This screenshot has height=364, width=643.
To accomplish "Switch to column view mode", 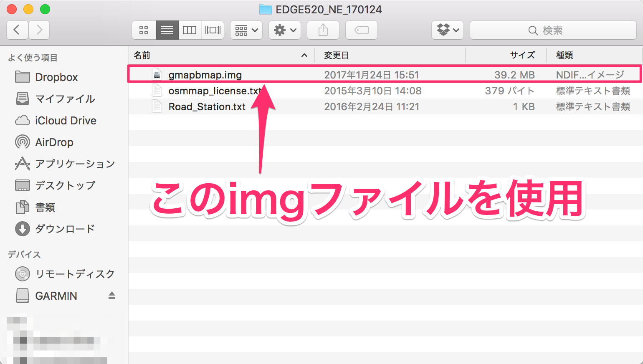I will (x=190, y=30).
